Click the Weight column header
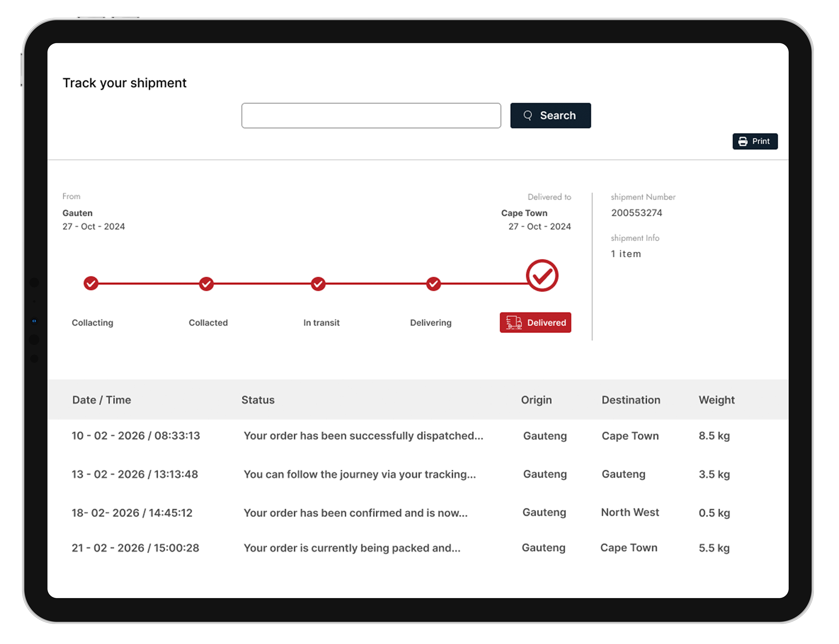Screen dimensions: 839x644 [716, 400]
